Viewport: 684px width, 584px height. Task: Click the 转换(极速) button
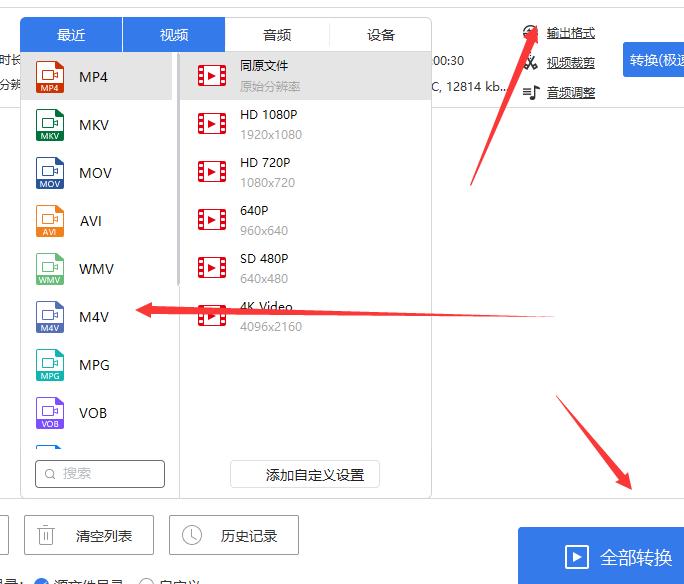[653, 60]
